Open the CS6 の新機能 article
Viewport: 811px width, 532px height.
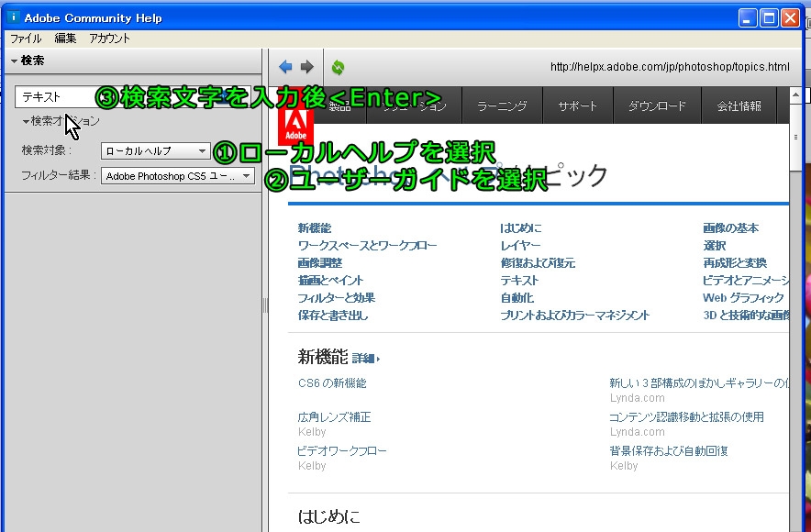pyautogui.click(x=332, y=383)
